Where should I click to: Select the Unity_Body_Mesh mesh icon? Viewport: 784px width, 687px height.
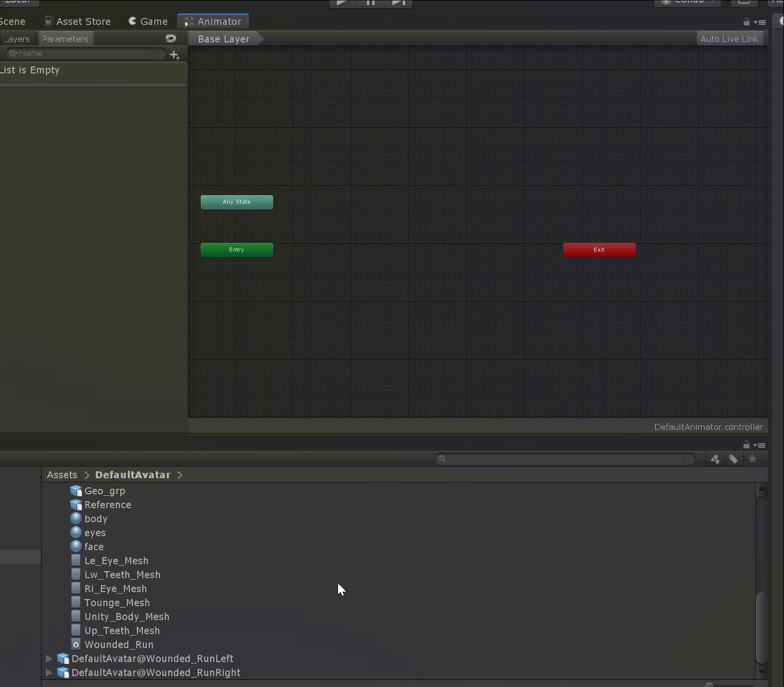point(76,616)
